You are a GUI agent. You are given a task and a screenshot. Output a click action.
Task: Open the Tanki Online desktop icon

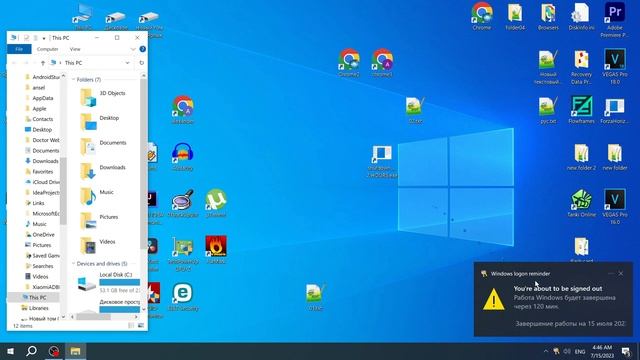click(581, 203)
